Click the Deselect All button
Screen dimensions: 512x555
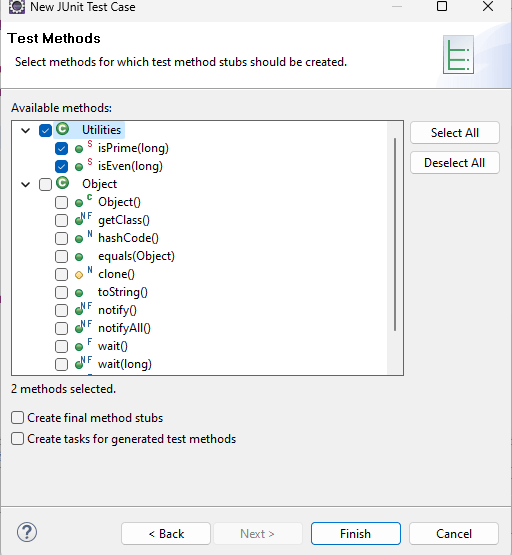pyautogui.click(x=455, y=163)
